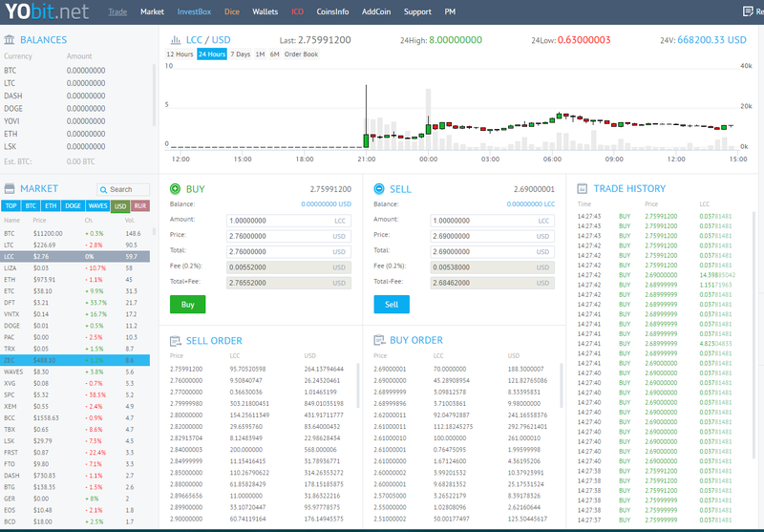This screenshot has width=764, height=532.
Task: Open the Wallets menu item
Action: [265, 11]
